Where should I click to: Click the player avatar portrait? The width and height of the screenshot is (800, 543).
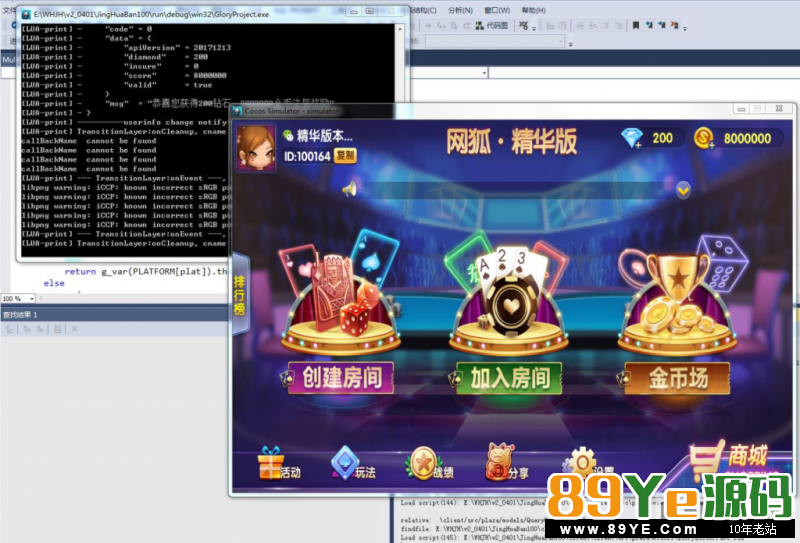point(255,147)
